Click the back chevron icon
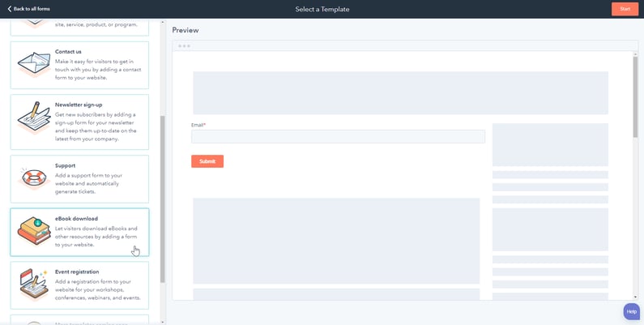 pyautogui.click(x=10, y=9)
